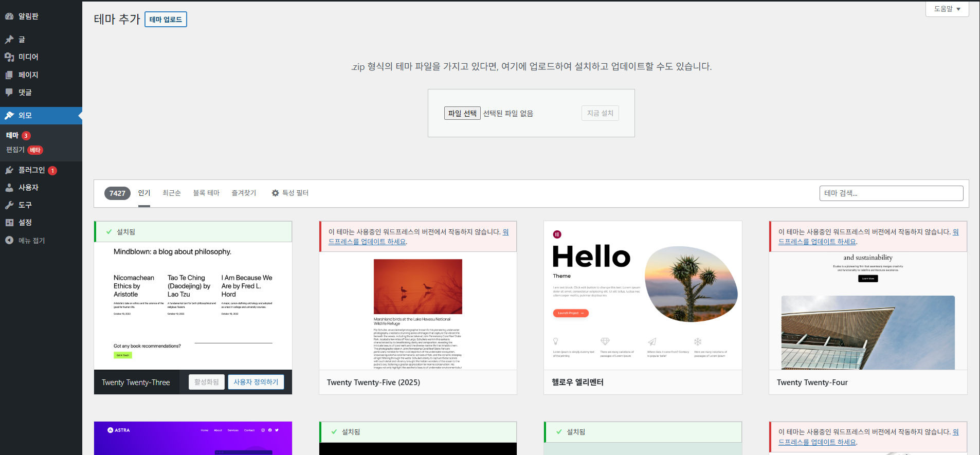Click the 파일 선택 file chooser button

pyautogui.click(x=462, y=113)
